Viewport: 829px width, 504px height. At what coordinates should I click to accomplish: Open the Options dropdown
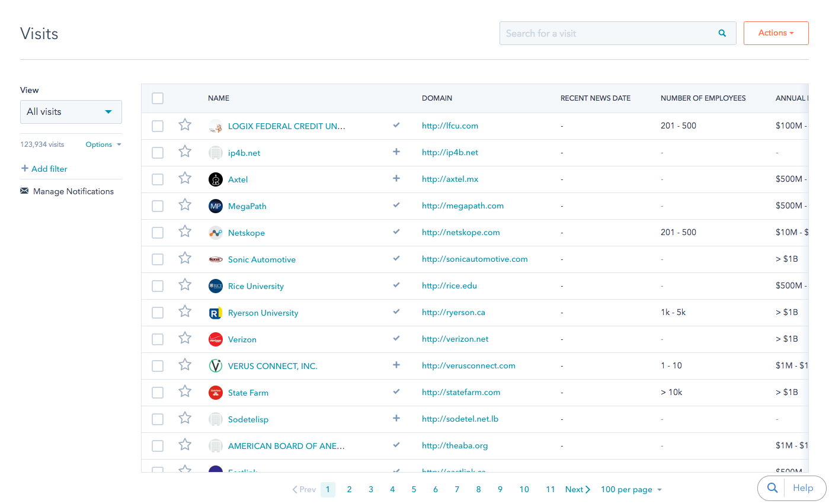pos(103,144)
